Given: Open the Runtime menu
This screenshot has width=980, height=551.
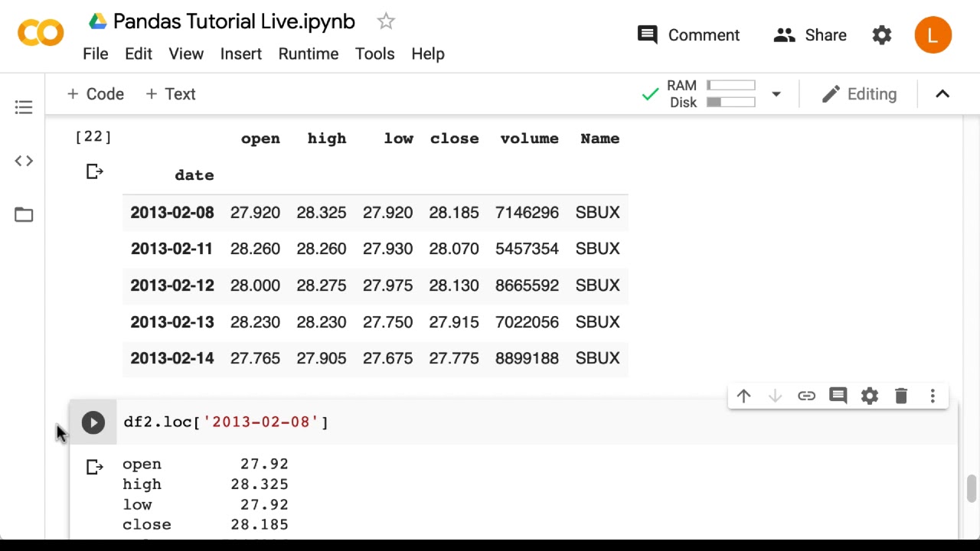Looking at the screenshot, I should pyautogui.click(x=309, y=54).
